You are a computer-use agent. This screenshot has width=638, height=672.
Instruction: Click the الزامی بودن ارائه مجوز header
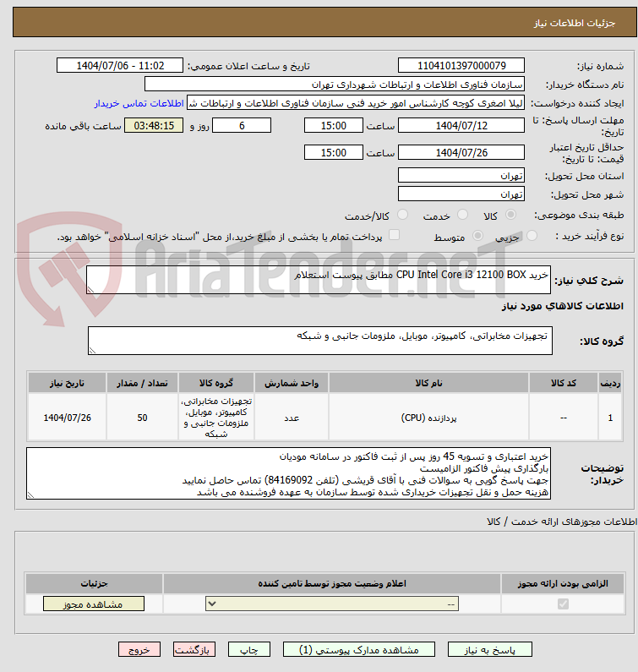(x=563, y=583)
